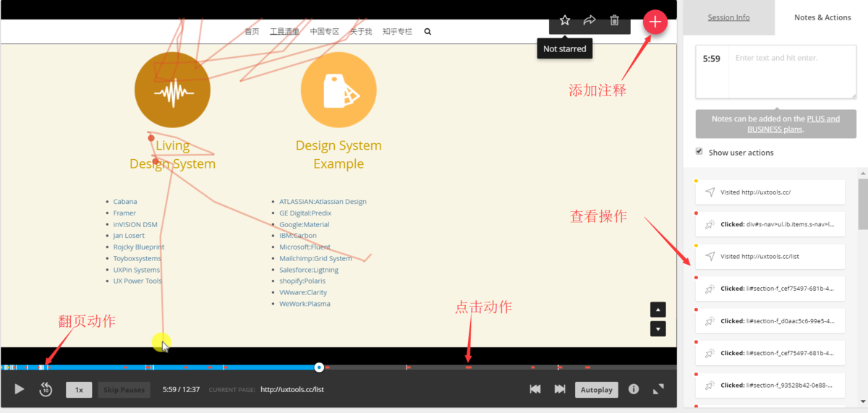
Task: Open 中国专区 in the site navigation
Action: tap(325, 32)
